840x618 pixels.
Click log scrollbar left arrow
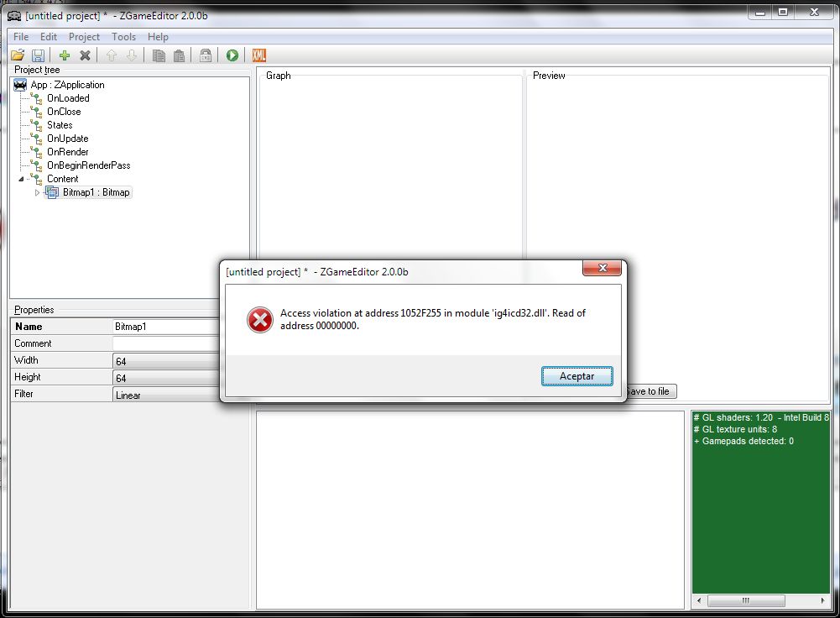tap(699, 600)
